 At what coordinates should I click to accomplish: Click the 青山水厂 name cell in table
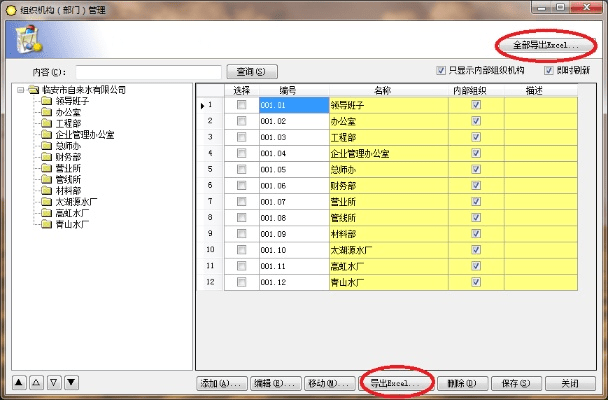point(389,282)
